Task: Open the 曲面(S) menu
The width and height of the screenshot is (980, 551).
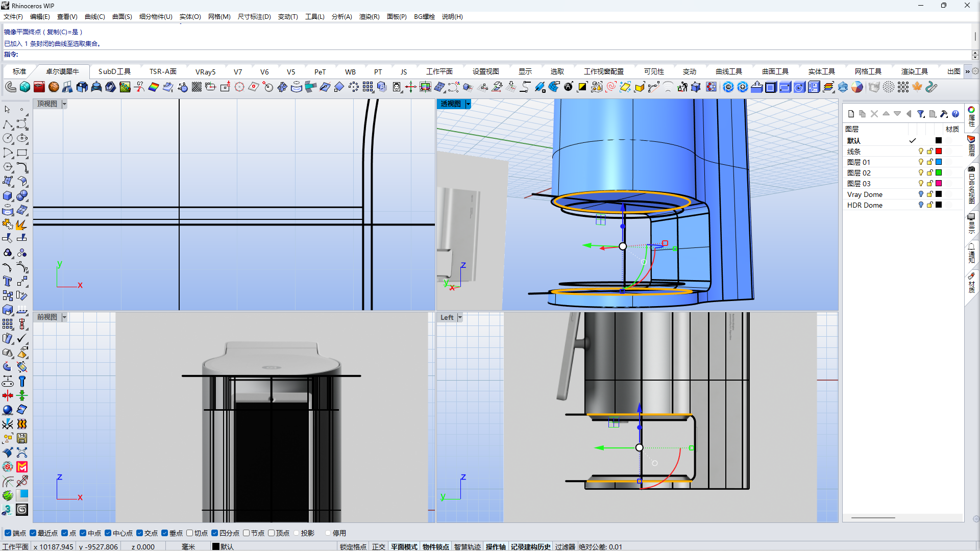Action: [122, 16]
